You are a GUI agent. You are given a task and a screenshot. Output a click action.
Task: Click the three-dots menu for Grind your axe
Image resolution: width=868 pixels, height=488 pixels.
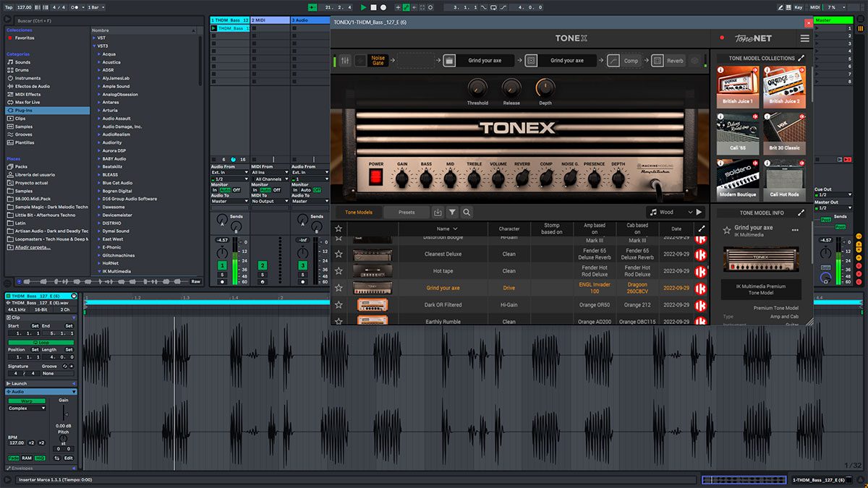[795, 230]
